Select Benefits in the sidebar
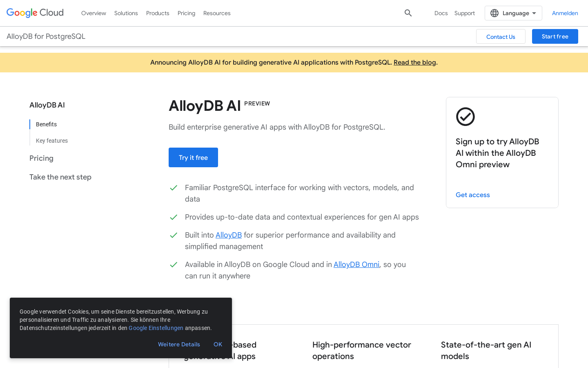 coord(46,124)
